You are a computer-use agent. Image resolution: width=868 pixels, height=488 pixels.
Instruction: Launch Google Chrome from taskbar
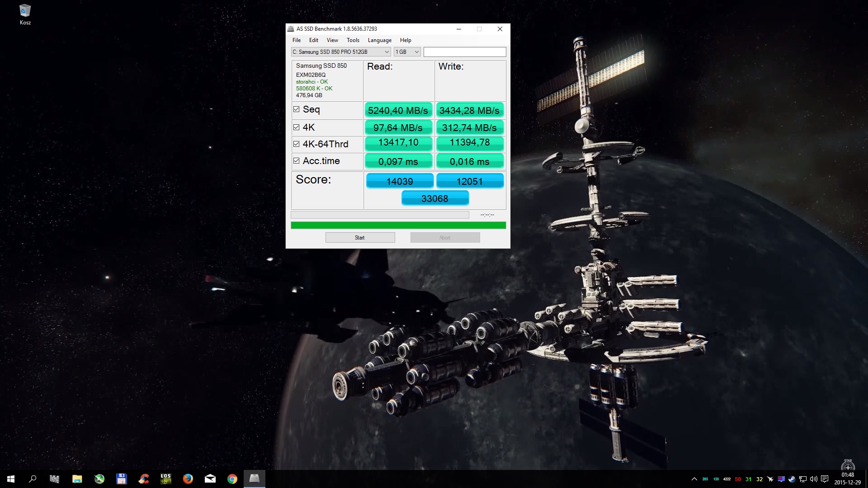click(x=232, y=479)
